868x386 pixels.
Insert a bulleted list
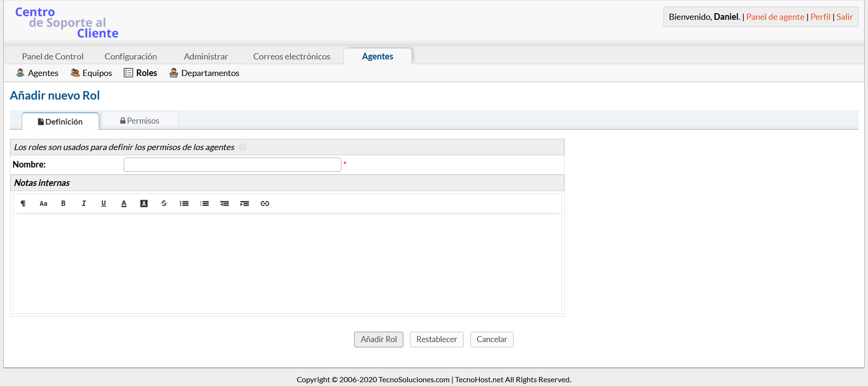tap(184, 203)
